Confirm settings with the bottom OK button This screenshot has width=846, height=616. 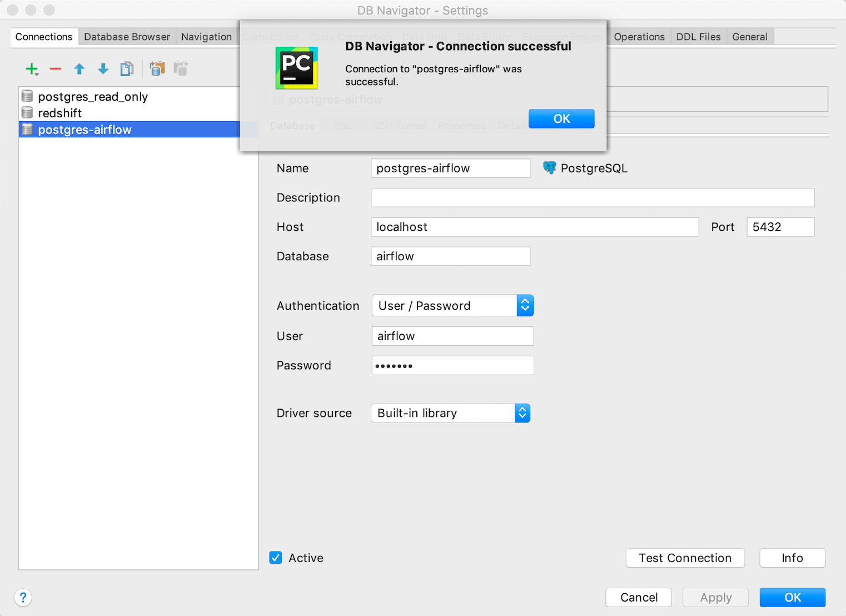click(x=792, y=597)
